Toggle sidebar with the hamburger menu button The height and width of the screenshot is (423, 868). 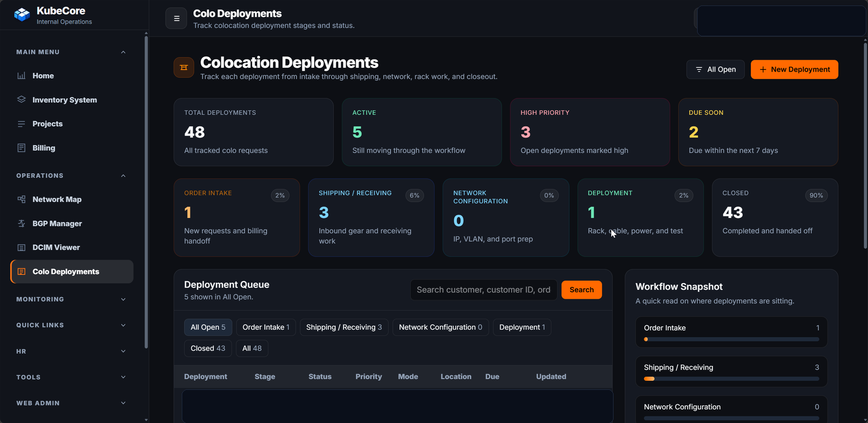point(176,18)
